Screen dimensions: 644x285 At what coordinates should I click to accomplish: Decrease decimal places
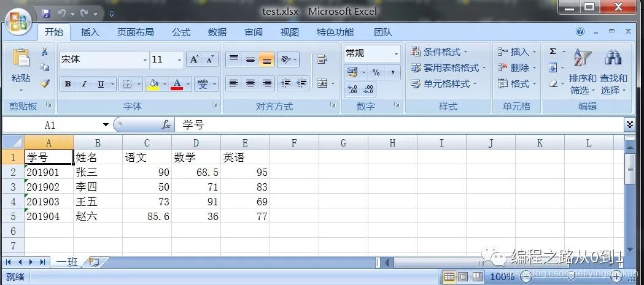pyautogui.click(x=368, y=89)
